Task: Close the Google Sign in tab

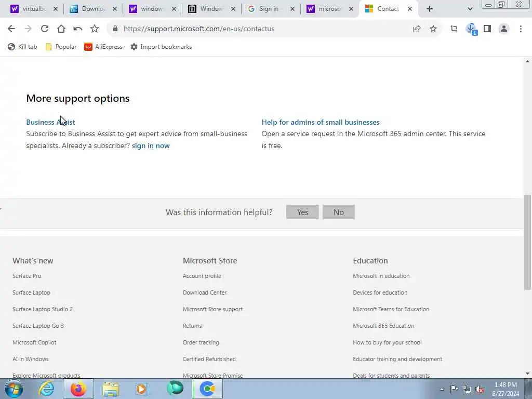Action: 292,9
